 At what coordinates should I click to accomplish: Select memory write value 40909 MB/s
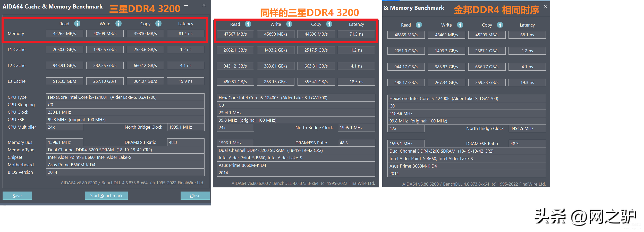pyautogui.click(x=105, y=34)
